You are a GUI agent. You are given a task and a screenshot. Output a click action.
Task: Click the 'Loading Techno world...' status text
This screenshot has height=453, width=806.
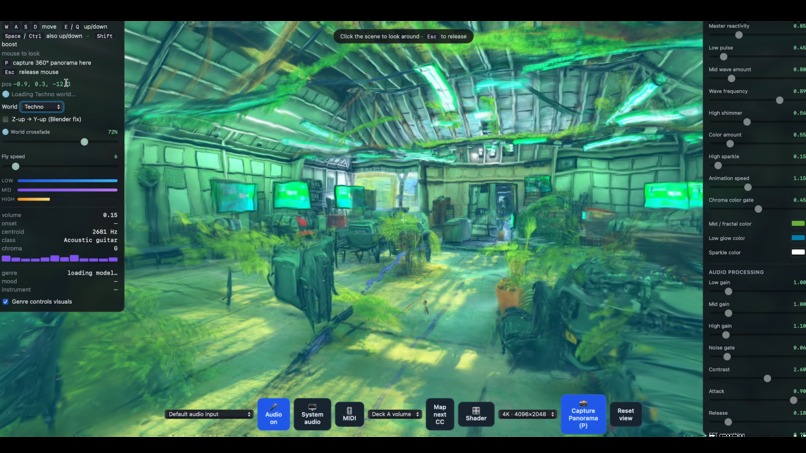pos(43,94)
